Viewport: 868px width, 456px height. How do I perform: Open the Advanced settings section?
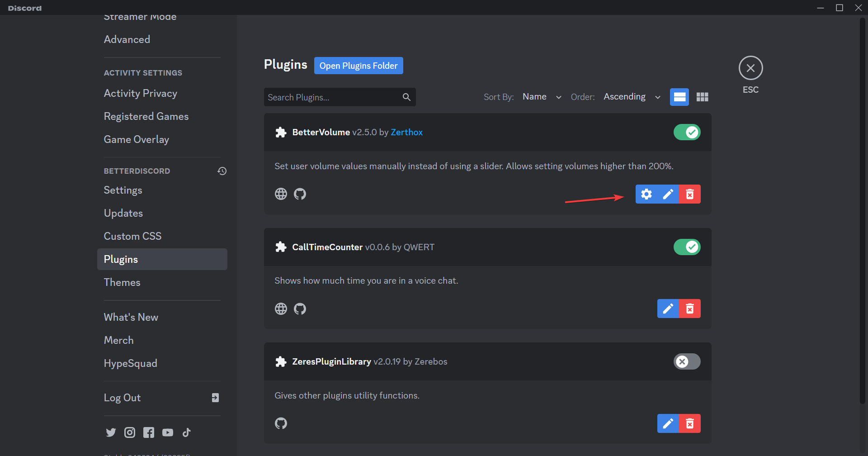pos(162,39)
